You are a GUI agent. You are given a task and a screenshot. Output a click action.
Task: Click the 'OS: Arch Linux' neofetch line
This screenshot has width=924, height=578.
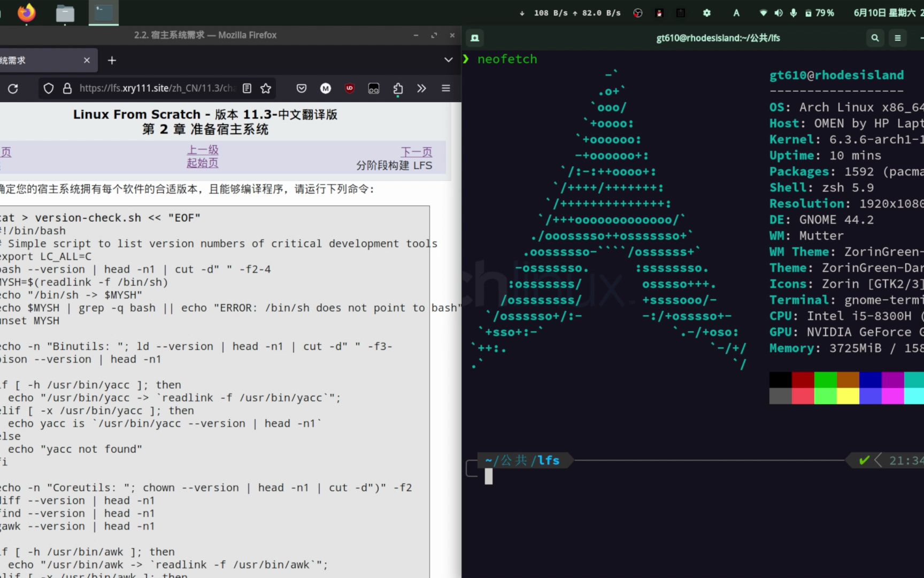pyautogui.click(x=846, y=107)
